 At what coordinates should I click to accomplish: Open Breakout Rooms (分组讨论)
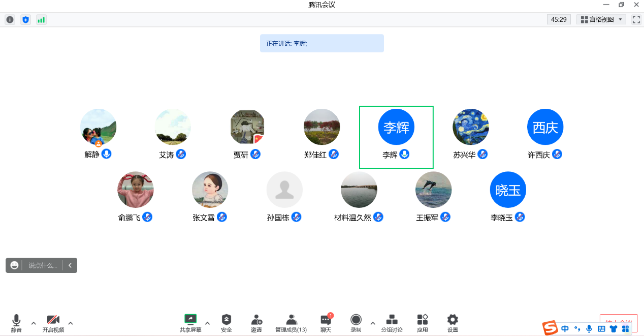coord(392,322)
